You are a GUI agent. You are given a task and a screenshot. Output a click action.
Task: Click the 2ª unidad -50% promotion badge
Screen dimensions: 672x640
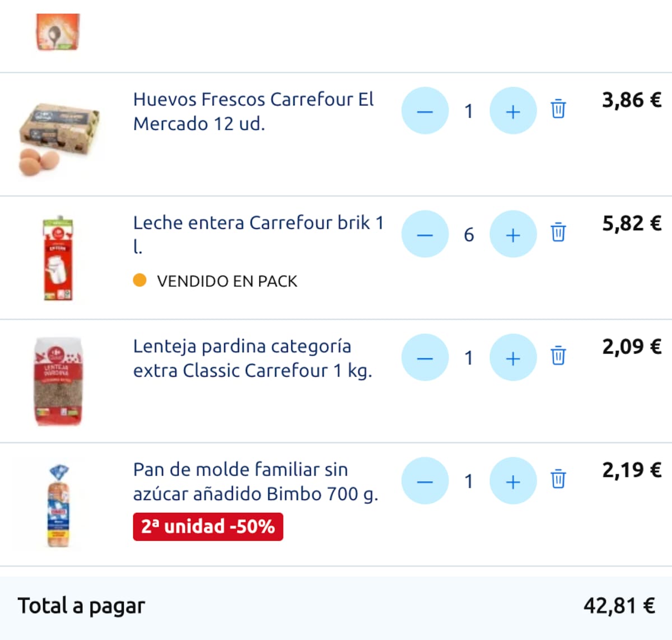(x=207, y=526)
